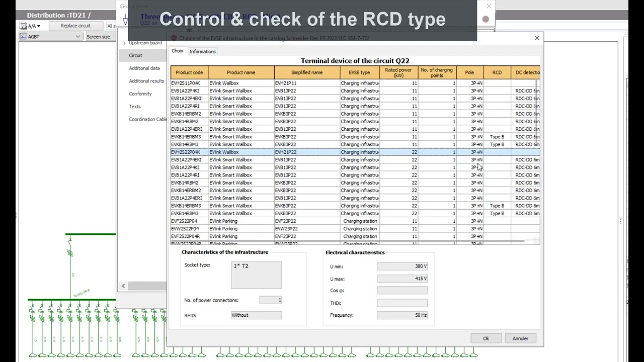Viewport: 644px width, 362px height.
Task: Close the EVSE infrastructure choice dialog
Action: [x=537, y=38]
